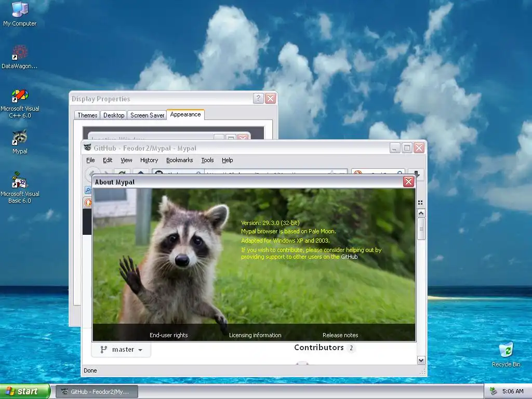This screenshot has height=399, width=532.
Task: Click the browser vertical scrollbar thumb
Action: 421,229
